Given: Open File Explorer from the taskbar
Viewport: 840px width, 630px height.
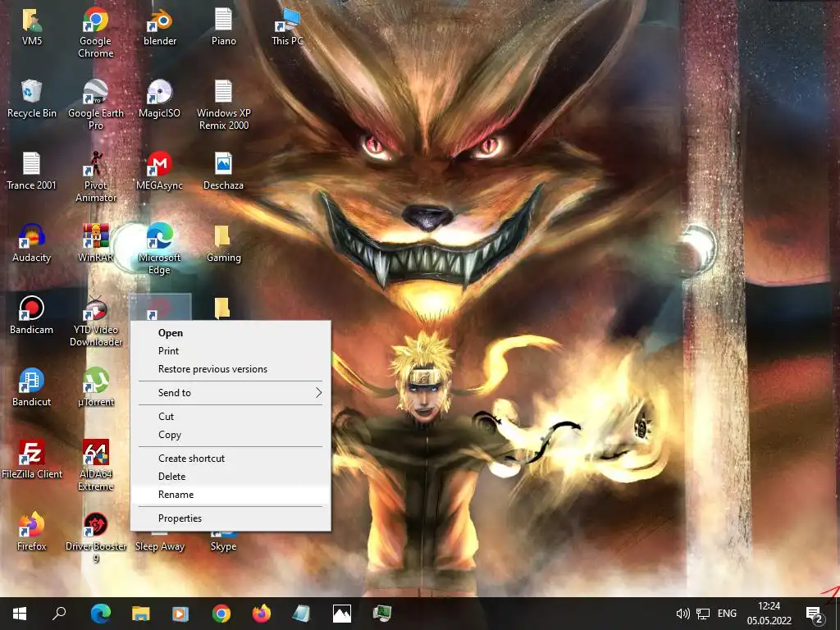Looking at the screenshot, I should [140, 614].
